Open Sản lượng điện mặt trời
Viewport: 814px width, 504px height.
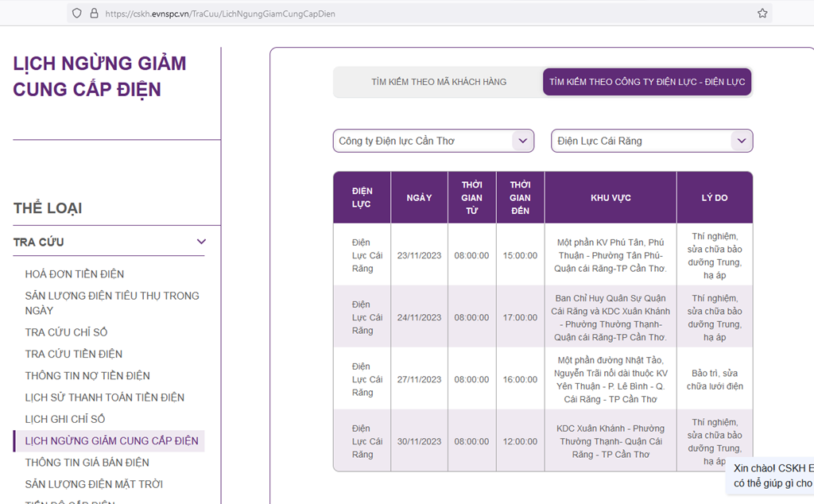click(x=94, y=485)
